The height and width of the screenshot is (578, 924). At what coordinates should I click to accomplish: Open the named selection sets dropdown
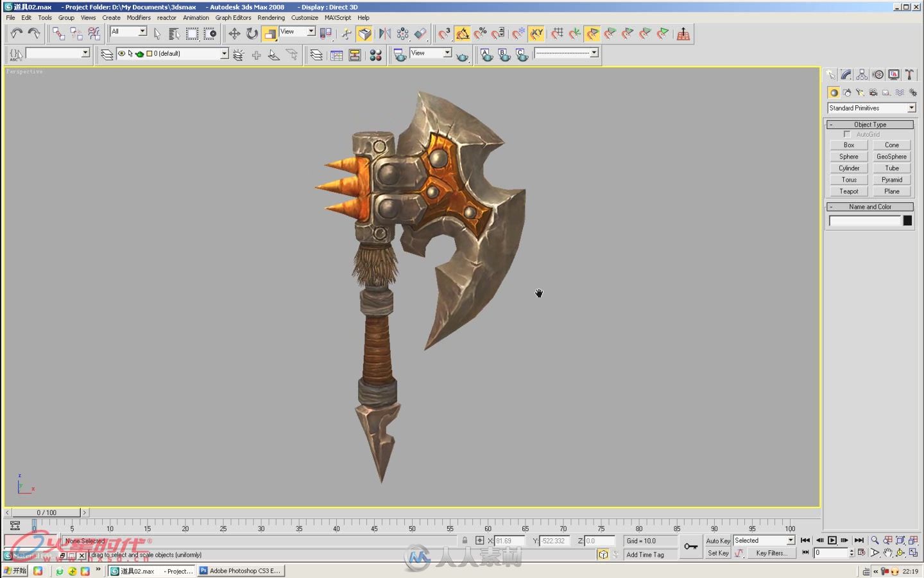[x=58, y=53]
